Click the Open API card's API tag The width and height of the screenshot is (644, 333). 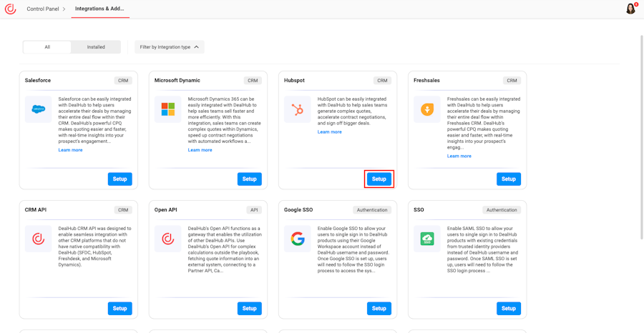(x=254, y=210)
